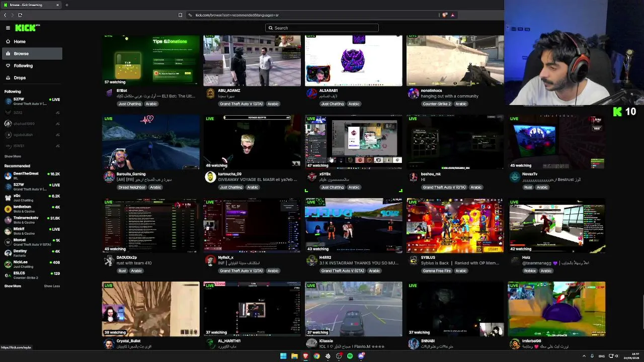This screenshot has height=362, width=644.
Task: Launch Google Chrome from taskbar
Action: coord(316,356)
